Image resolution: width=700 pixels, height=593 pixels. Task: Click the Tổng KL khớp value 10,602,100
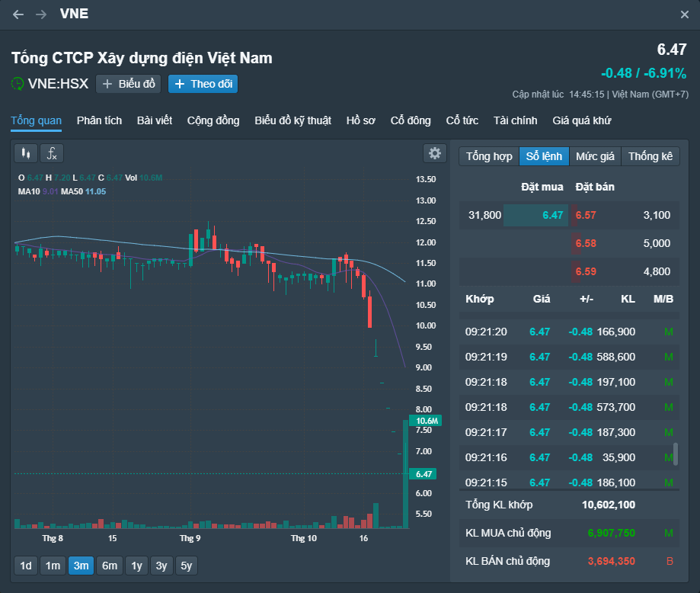click(x=609, y=505)
